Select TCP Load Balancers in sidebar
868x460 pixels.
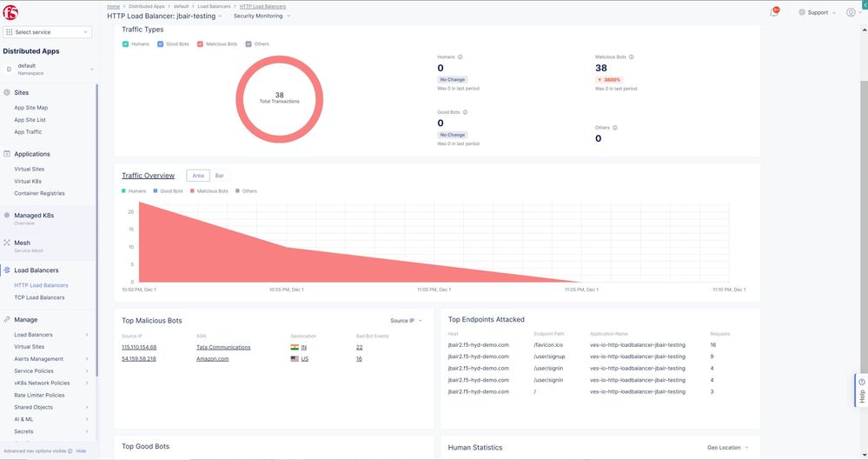click(x=39, y=297)
